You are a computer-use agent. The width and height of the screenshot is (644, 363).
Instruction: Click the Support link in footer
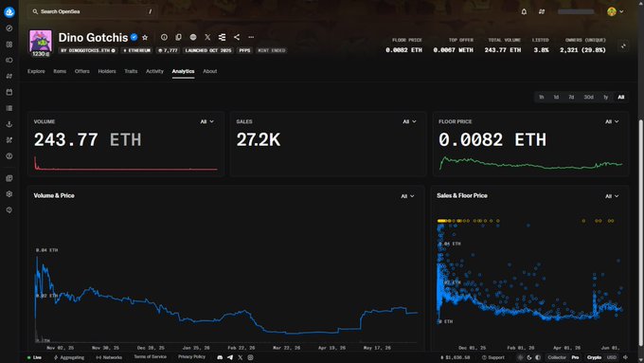coord(492,357)
